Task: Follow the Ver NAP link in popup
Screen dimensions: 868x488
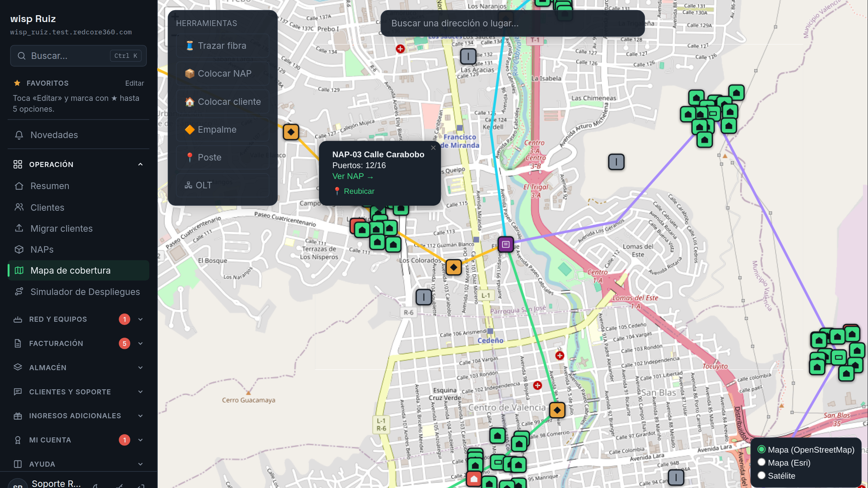Action: [x=353, y=176]
